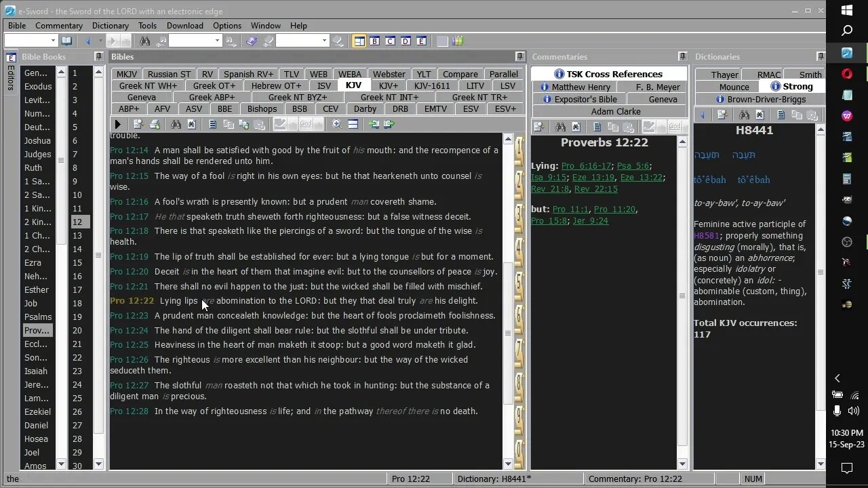Screen dimensions: 868x488
Task: Open the Editors side panel tab
Action: 10,79
